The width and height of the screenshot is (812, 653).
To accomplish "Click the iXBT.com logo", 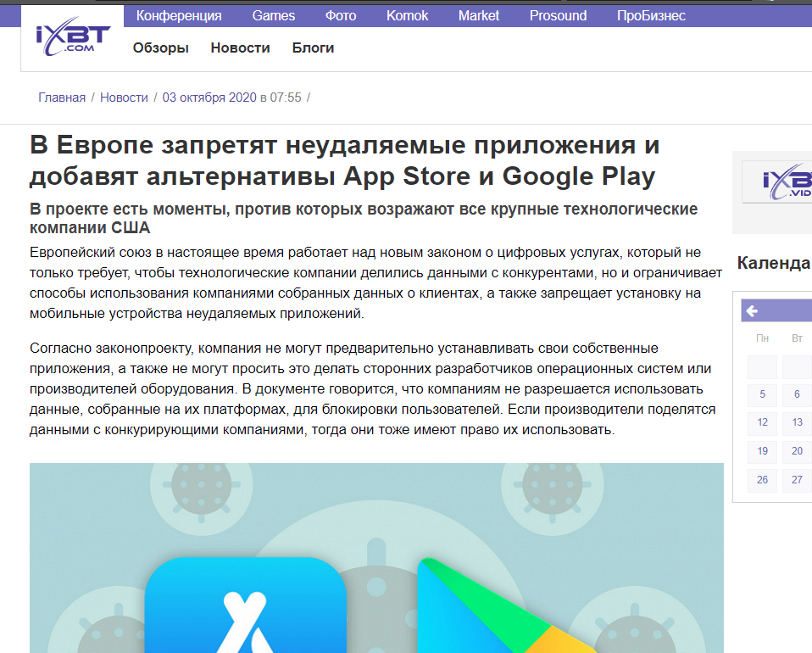I will 73,38.
